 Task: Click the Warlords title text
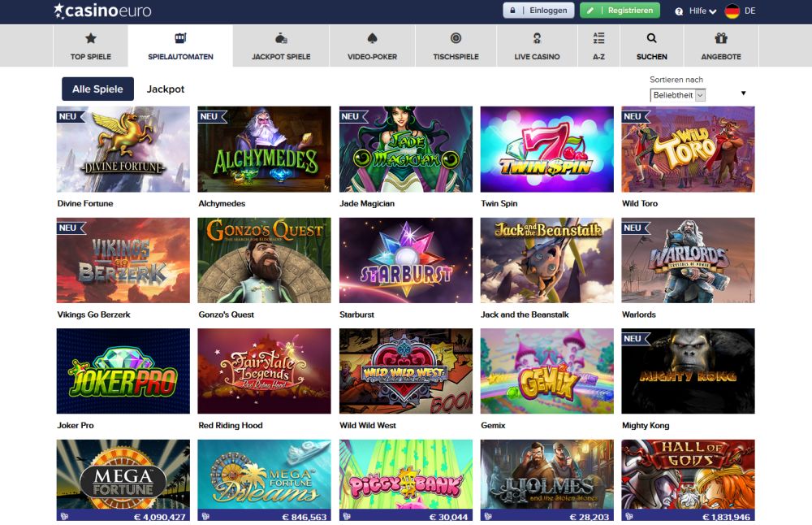click(x=639, y=315)
